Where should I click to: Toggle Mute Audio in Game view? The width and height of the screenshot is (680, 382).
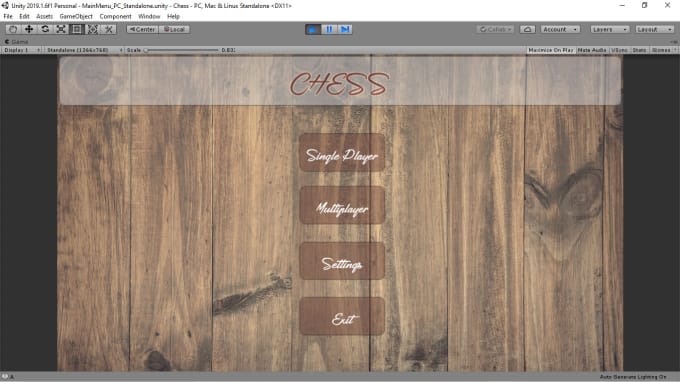592,50
